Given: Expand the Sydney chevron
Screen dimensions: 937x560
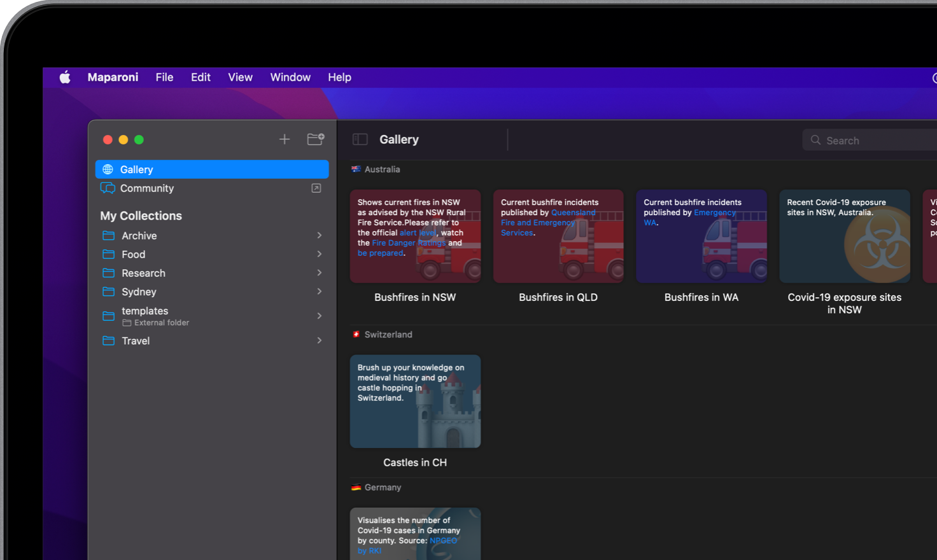Looking at the screenshot, I should click(320, 291).
